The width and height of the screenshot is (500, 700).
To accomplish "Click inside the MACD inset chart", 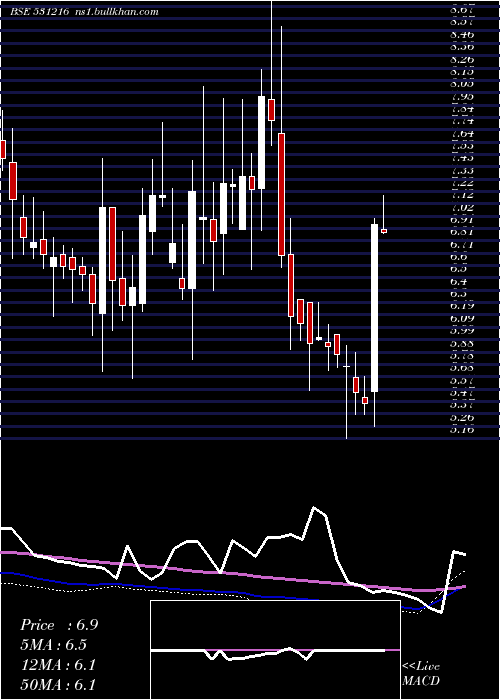I will (275, 650).
